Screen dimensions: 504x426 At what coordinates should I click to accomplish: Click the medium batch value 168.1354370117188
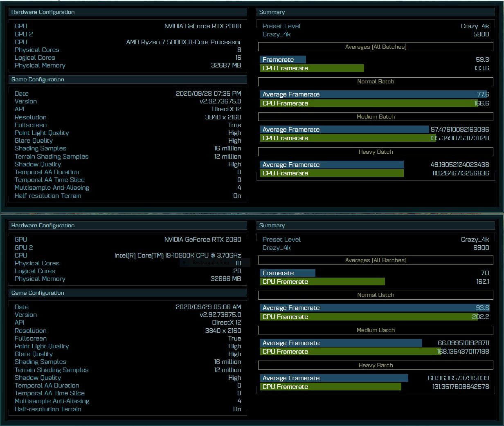(463, 352)
